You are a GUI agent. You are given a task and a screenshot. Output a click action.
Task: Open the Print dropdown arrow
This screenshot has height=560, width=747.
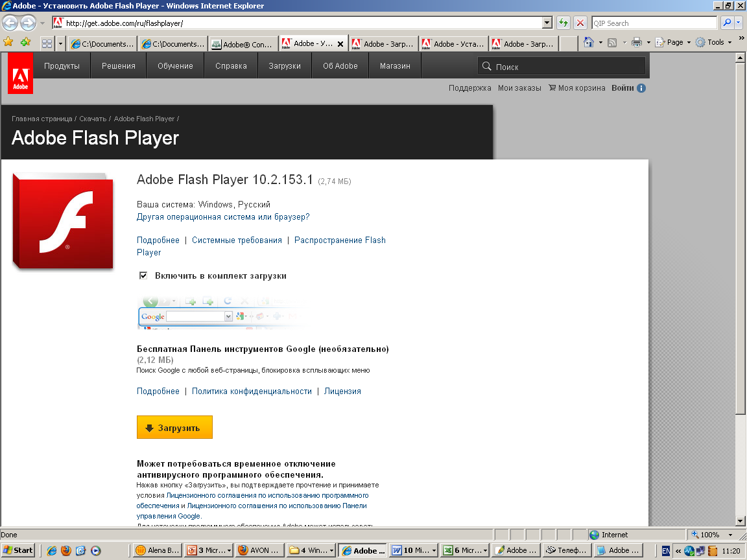point(648,42)
